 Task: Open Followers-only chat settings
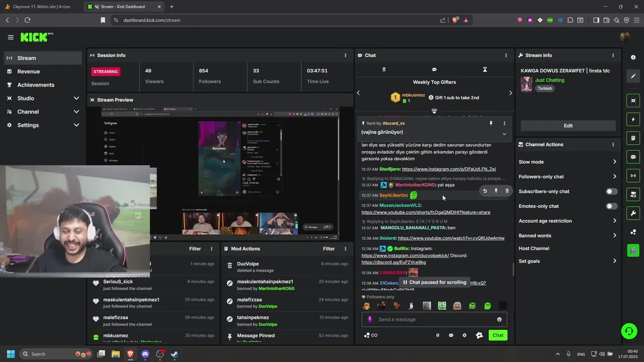point(568,176)
